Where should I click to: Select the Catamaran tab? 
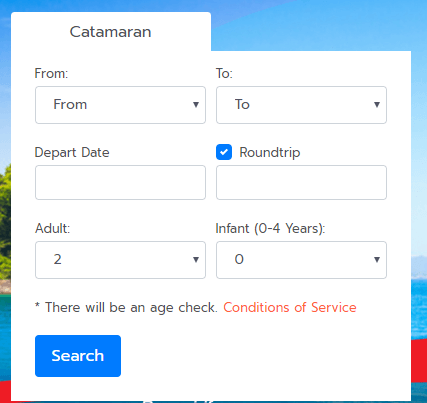click(x=110, y=32)
